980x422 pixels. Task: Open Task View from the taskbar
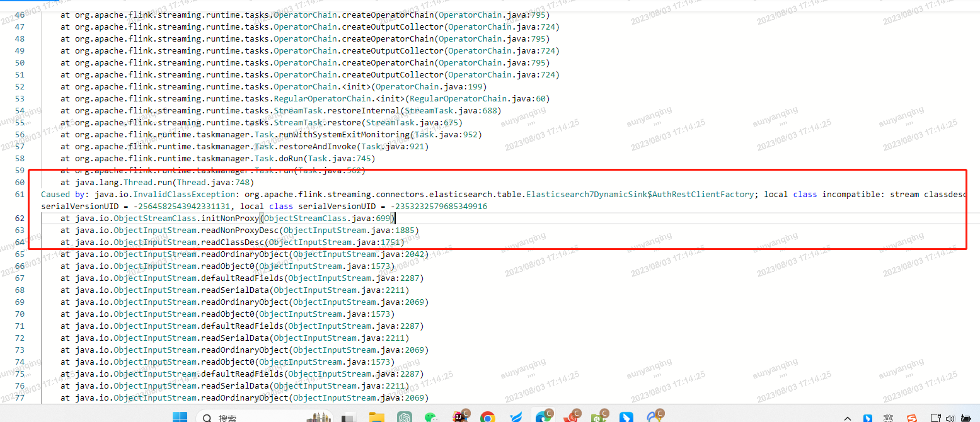pos(348,418)
